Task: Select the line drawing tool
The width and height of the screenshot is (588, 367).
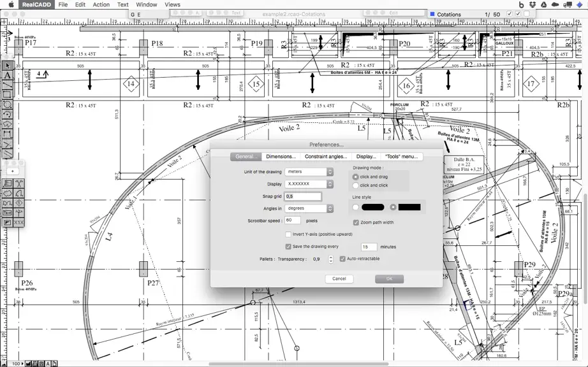Action: 7,85
